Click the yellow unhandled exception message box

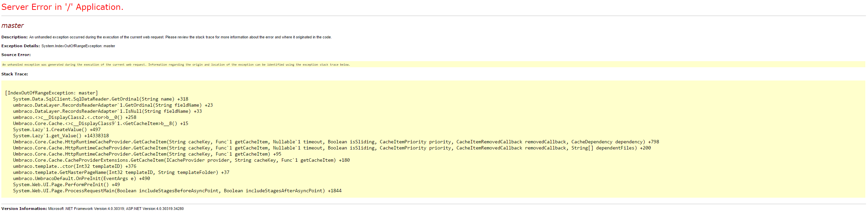pos(176,65)
